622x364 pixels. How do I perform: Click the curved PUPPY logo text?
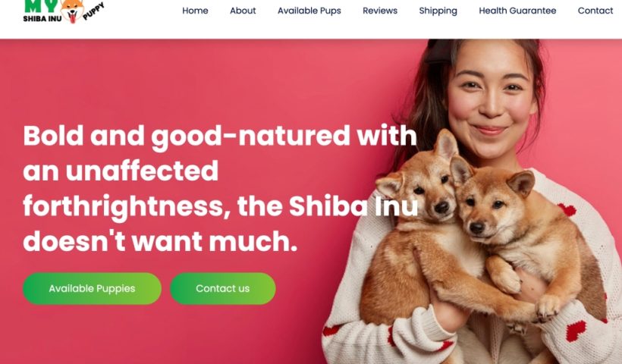94,11
